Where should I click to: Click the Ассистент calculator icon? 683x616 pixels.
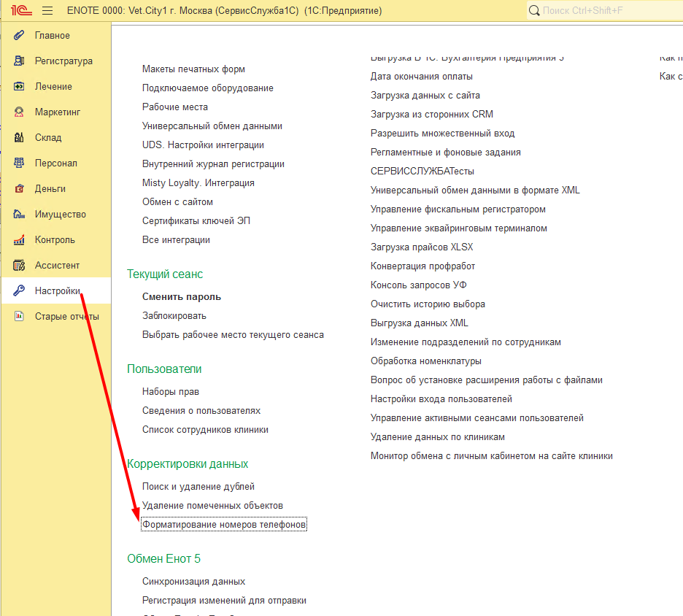tap(20, 266)
